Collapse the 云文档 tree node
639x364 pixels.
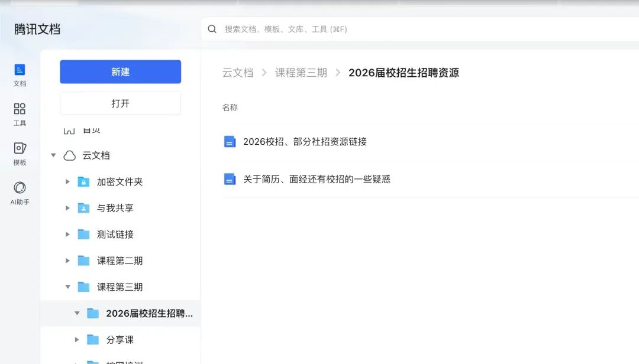point(53,155)
